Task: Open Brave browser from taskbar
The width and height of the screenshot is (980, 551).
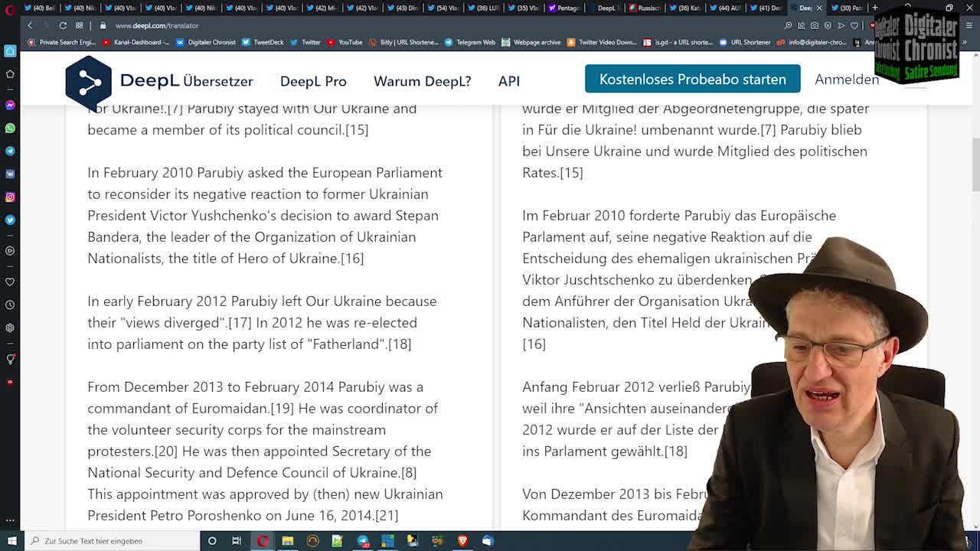Action: (462, 541)
